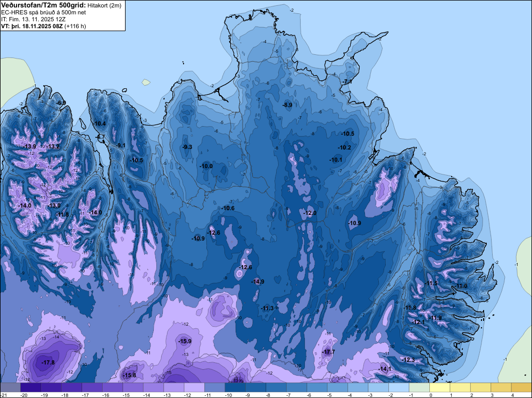Click the -12.0 temperature value
The width and height of the screenshot is (532, 398).
click(x=310, y=213)
